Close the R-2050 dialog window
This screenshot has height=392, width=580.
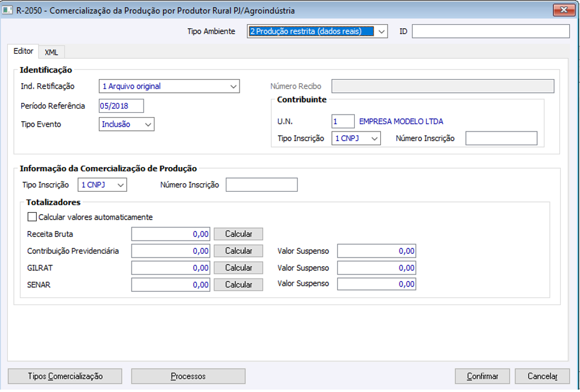(x=563, y=10)
